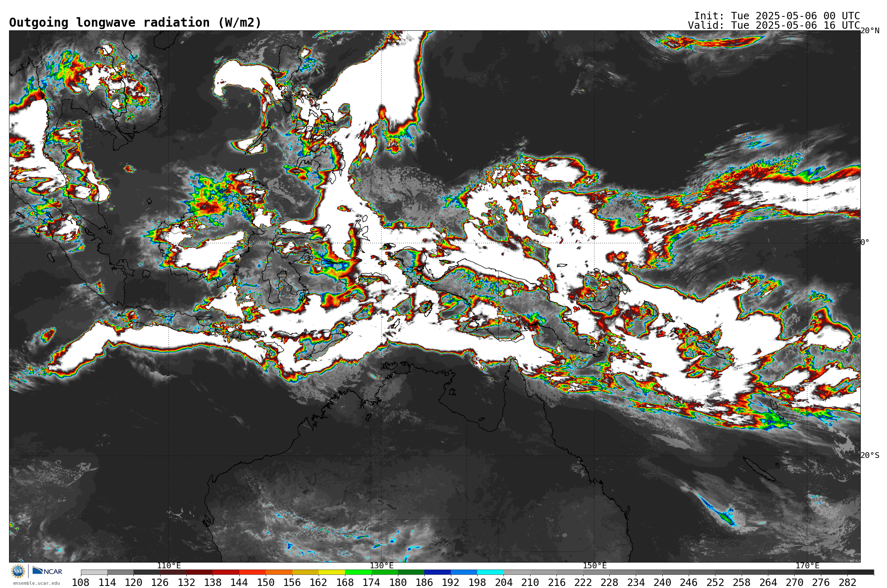The image size is (887, 588).
Task: Click the colorbar value 108
Action: pos(81,583)
